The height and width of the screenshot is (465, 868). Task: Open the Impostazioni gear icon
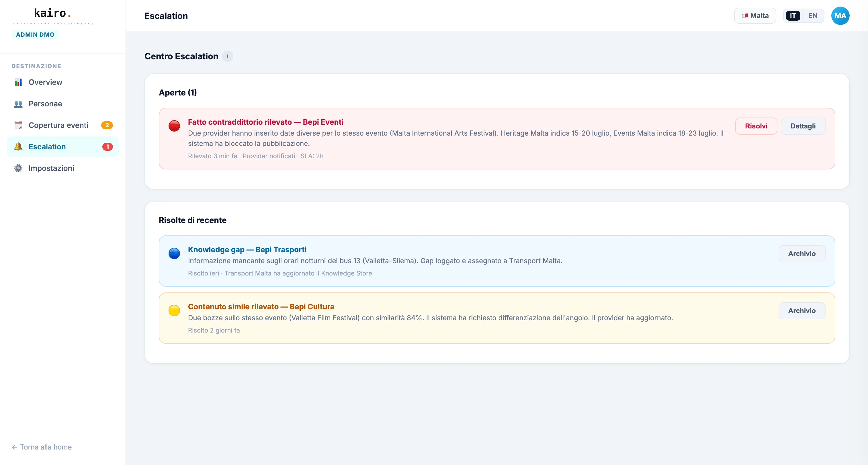click(x=18, y=168)
